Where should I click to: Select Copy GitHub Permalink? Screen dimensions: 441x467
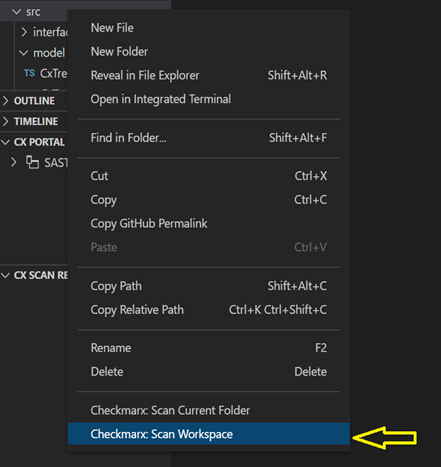[x=209, y=223]
